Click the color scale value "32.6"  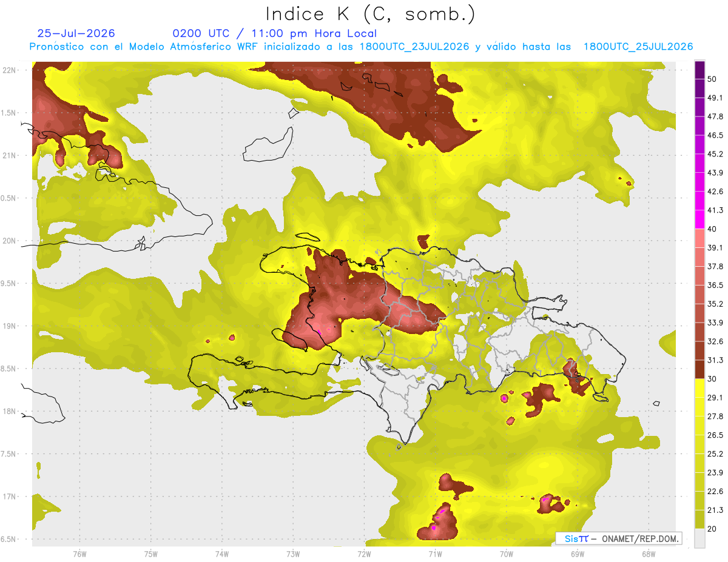715,341
